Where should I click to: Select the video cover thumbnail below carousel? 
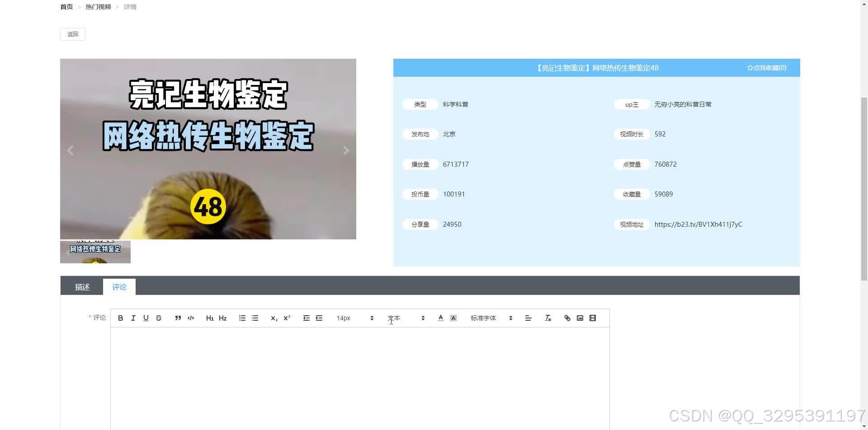point(95,252)
